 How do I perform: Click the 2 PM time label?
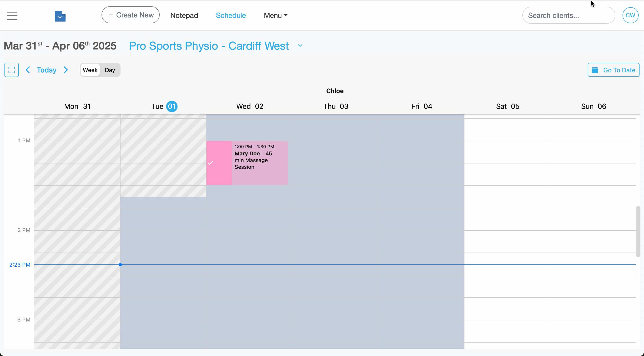tap(24, 230)
